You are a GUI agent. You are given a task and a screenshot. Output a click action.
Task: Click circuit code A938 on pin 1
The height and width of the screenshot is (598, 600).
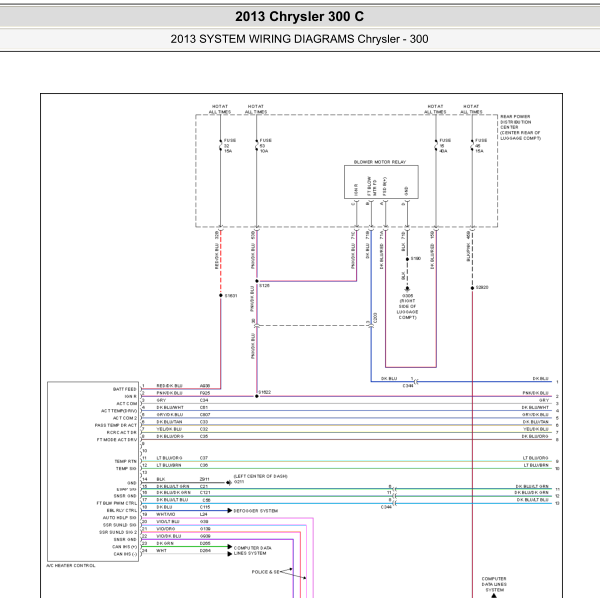click(205, 386)
